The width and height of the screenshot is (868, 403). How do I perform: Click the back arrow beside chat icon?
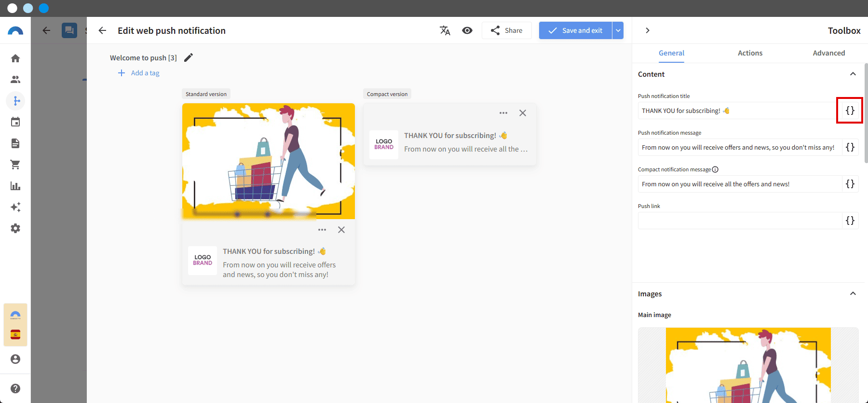[46, 30]
